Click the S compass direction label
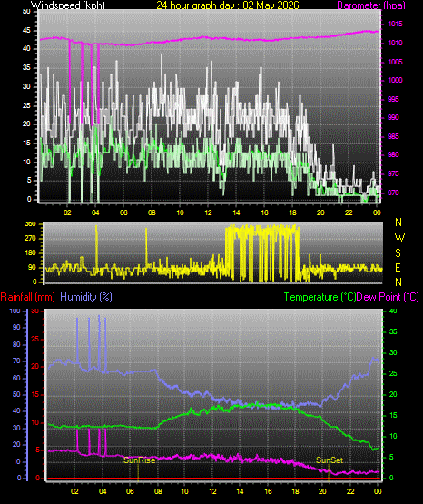 pyautogui.click(x=398, y=253)
